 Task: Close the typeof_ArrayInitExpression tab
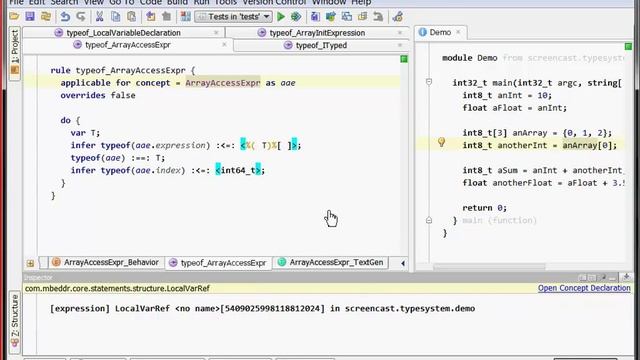point(400,33)
